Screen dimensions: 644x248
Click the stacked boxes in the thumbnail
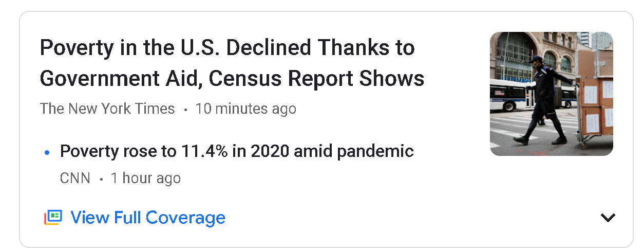coord(596,93)
